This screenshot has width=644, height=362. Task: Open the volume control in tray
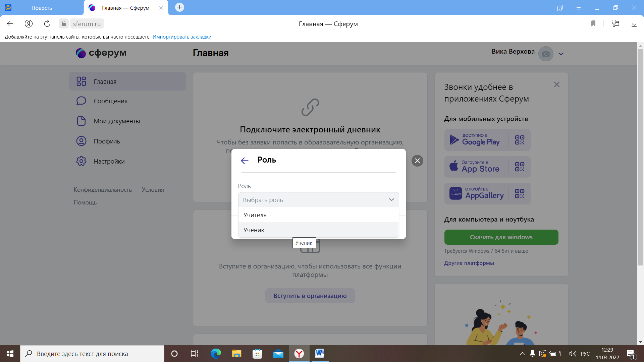point(573,354)
